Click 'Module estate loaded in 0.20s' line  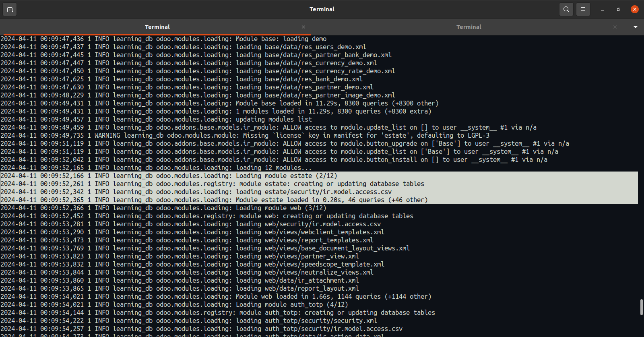coord(214,200)
